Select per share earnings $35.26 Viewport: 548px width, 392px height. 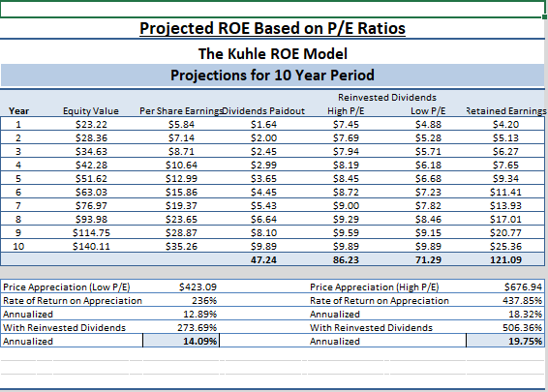tap(181, 246)
